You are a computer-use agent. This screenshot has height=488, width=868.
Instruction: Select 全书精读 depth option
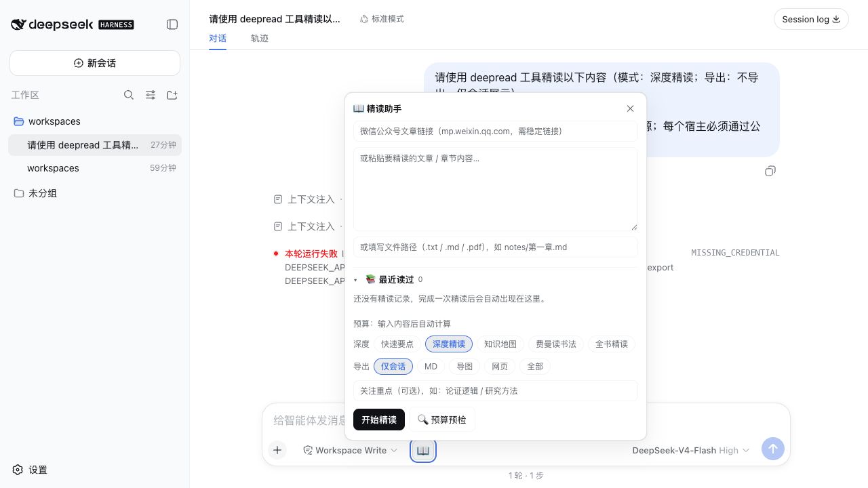pos(612,344)
